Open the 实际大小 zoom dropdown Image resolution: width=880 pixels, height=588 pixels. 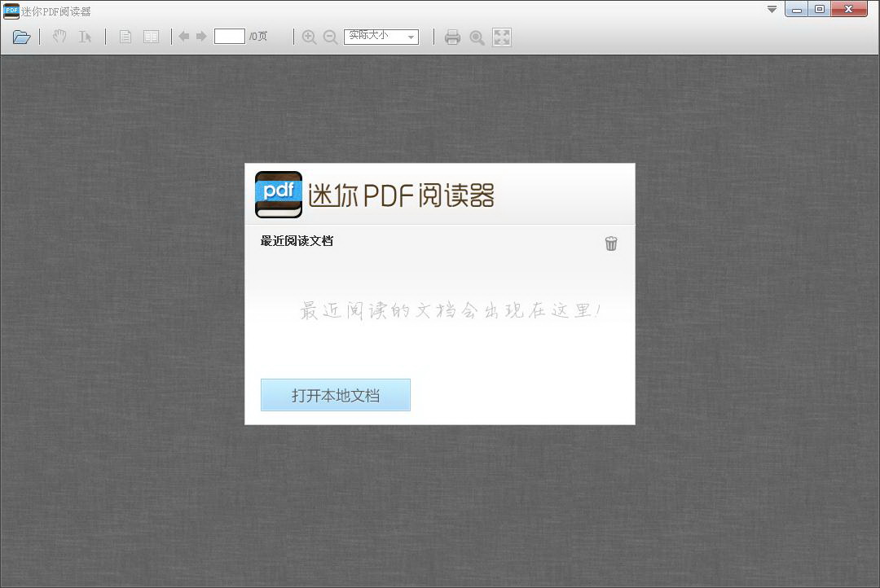(381, 37)
